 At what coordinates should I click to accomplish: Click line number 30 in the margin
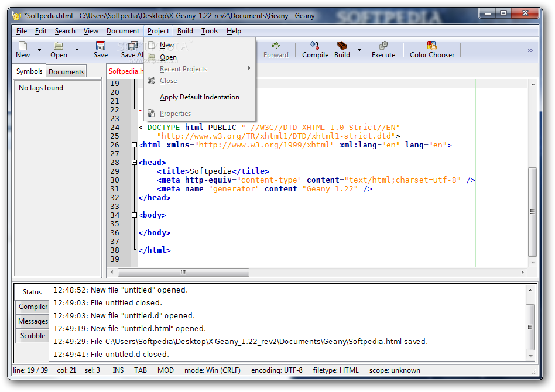115,180
